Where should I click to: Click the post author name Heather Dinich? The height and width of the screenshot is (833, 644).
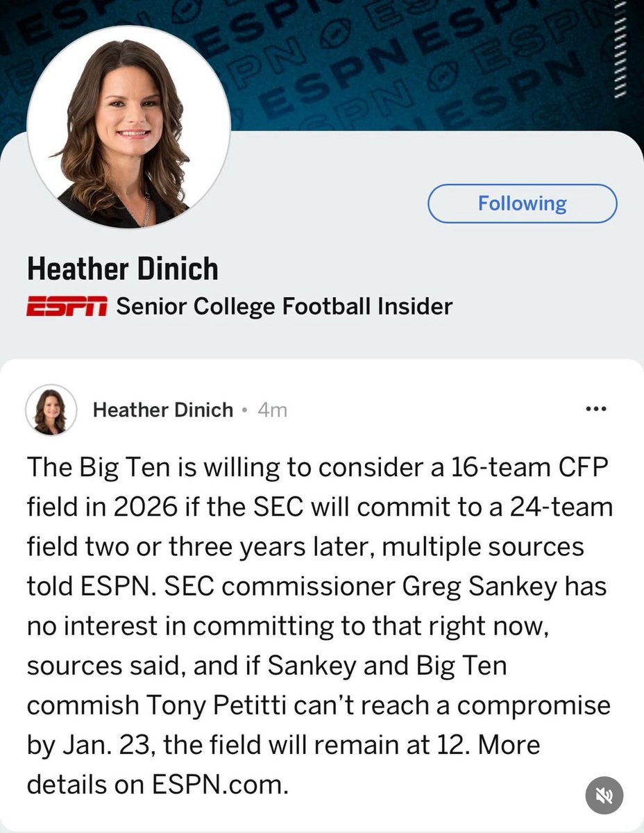click(x=162, y=410)
